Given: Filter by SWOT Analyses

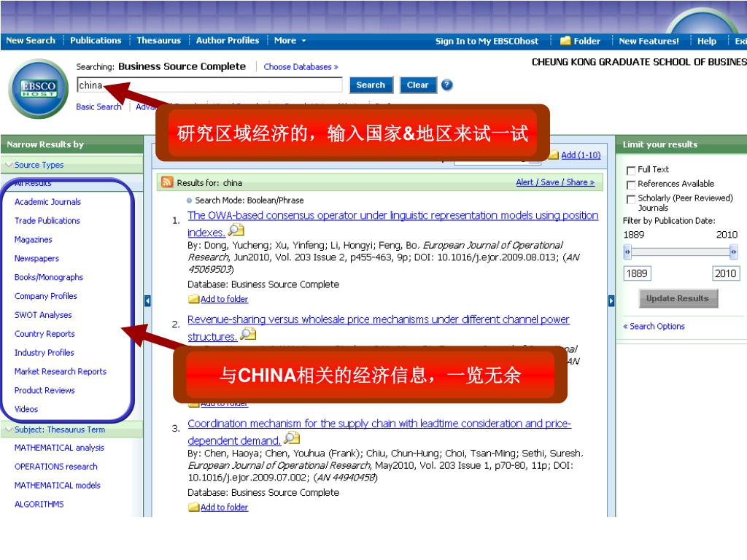Looking at the screenshot, I should tap(43, 315).
